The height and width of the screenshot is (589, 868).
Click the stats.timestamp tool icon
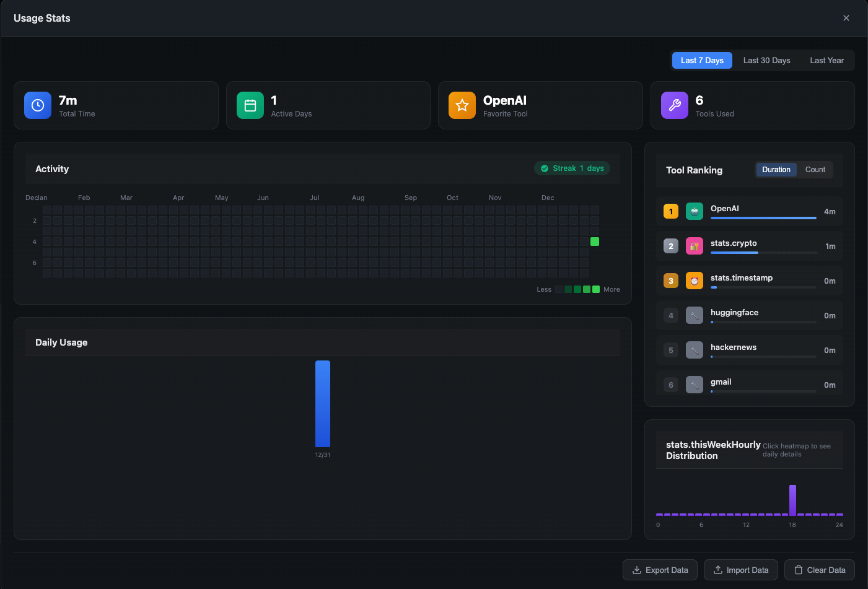point(694,280)
